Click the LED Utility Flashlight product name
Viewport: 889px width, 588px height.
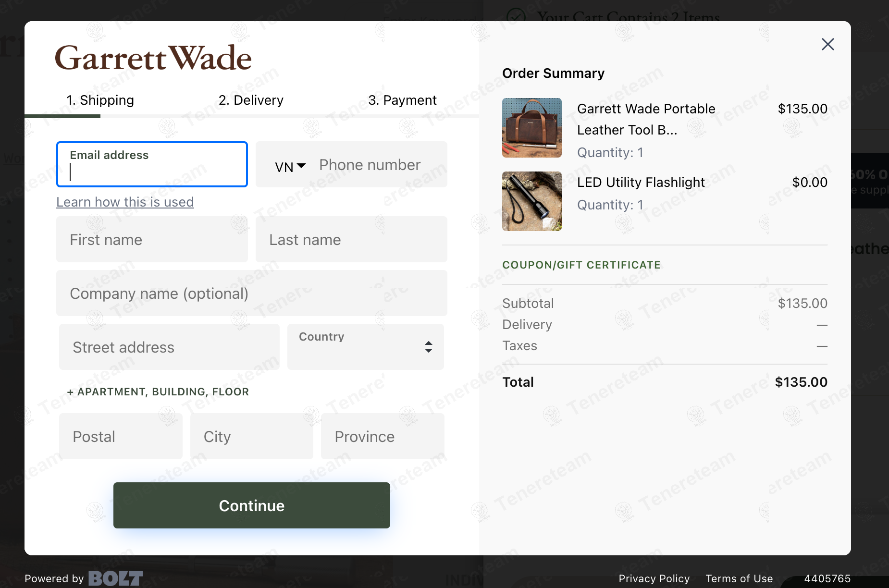tap(641, 182)
